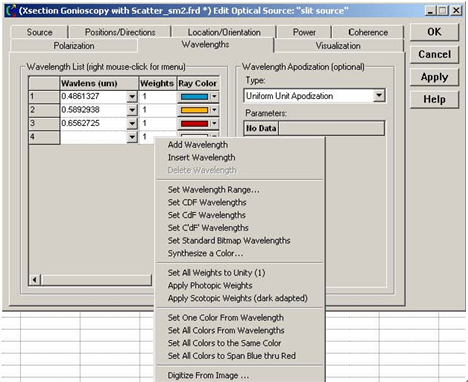Open the Coherence tab
The image size is (468, 382).
pos(368,32)
